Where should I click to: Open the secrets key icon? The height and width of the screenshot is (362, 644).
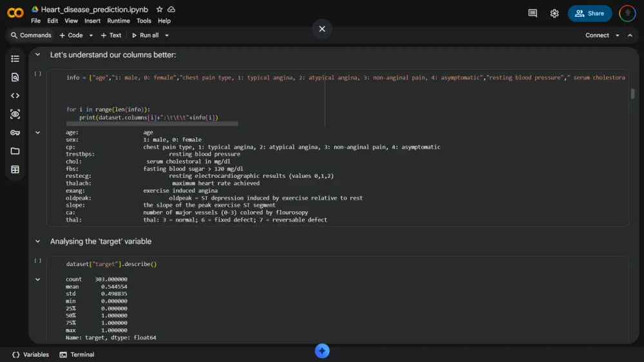click(15, 133)
